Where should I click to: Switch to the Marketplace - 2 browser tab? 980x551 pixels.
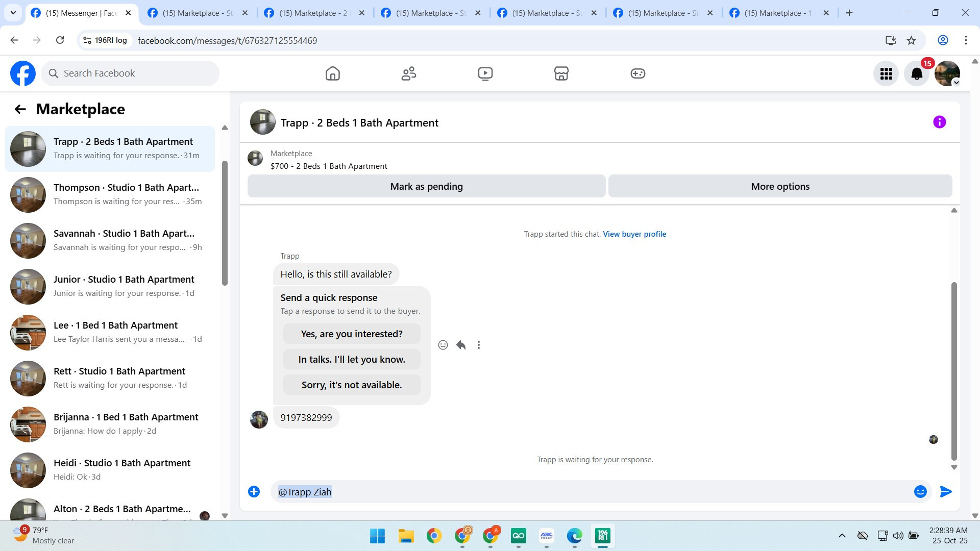(314, 13)
